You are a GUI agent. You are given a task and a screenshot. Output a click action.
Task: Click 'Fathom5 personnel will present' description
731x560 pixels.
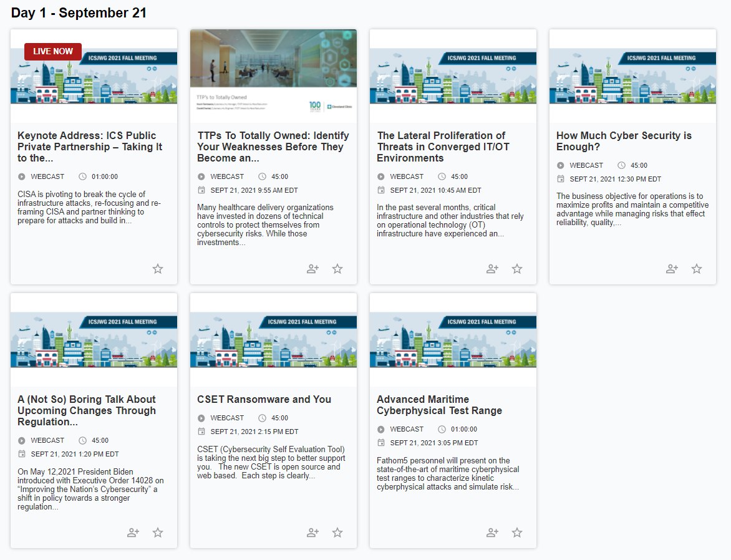pos(448,474)
